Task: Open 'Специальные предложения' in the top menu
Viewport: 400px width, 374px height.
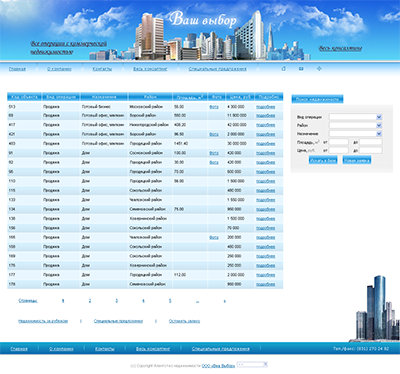Action: 218,69
